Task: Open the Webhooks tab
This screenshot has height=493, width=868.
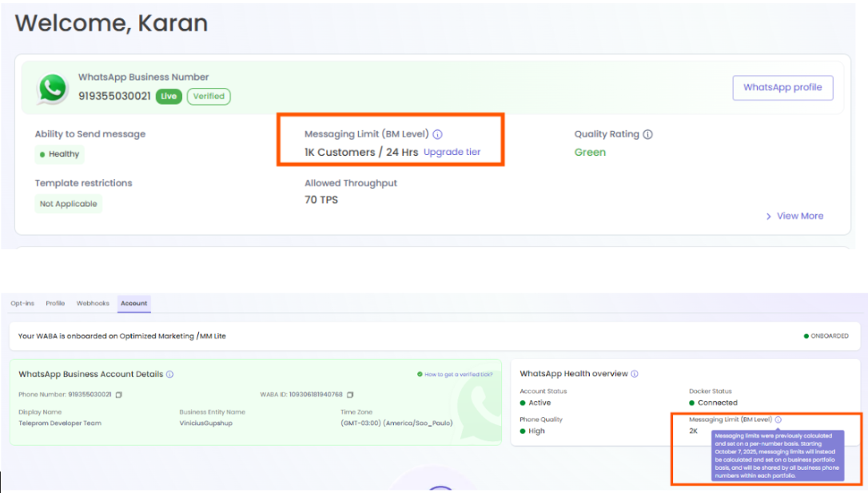Action: (x=93, y=303)
